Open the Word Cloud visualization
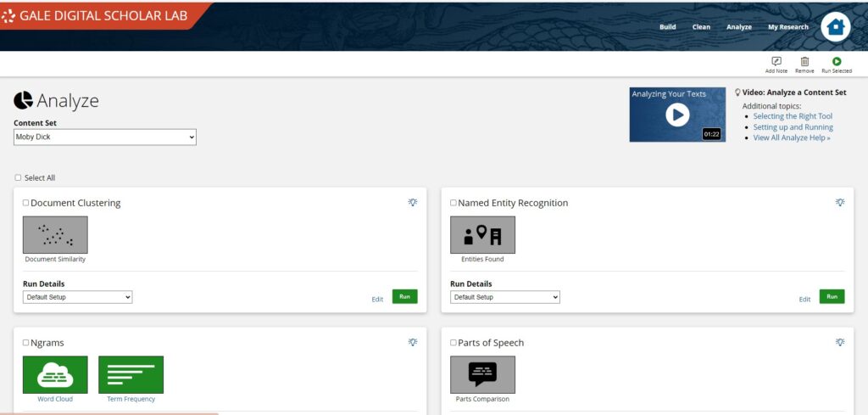This screenshot has width=868, height=415. coord(55,374)
